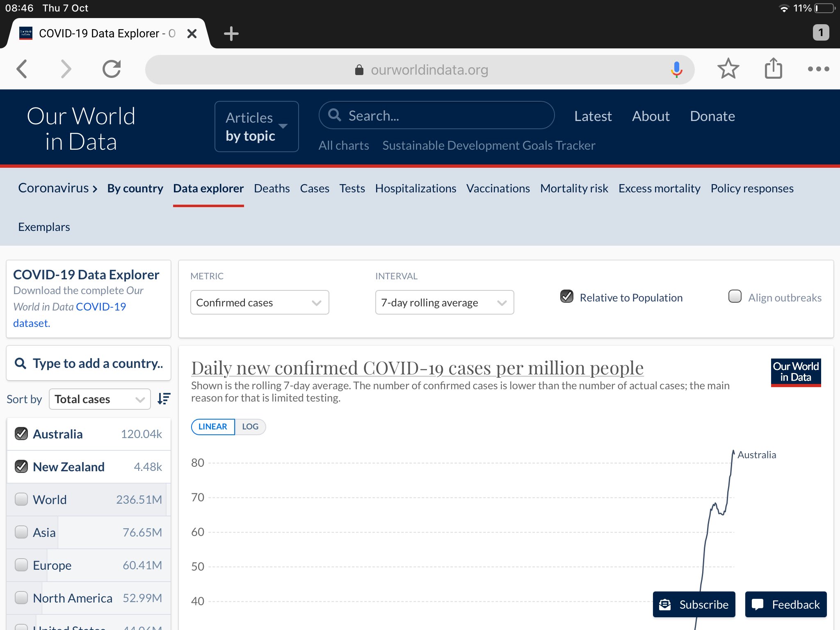Reload the page with refresh icon
Screen dimensions: 840x630
point(112,69)
